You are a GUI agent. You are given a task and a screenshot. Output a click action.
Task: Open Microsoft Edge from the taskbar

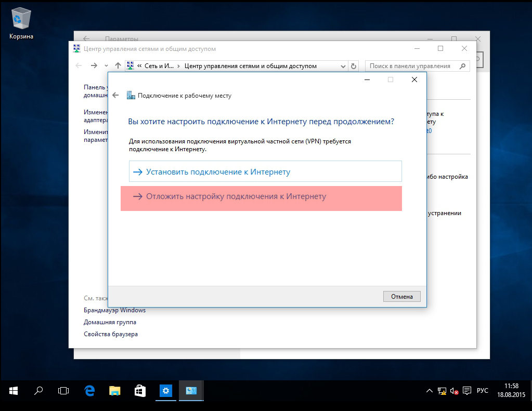(x=89, y=391)
